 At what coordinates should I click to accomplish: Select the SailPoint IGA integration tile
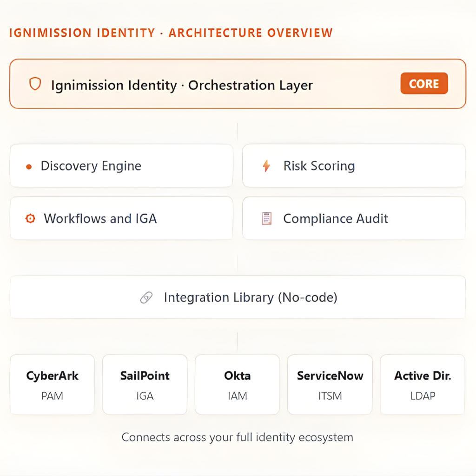tap(145, 384)
